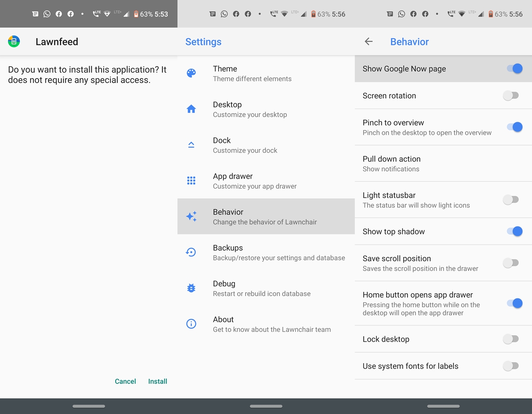Click the 'Settings' screen title
This screenshot has width=532, height=414.
203,42
